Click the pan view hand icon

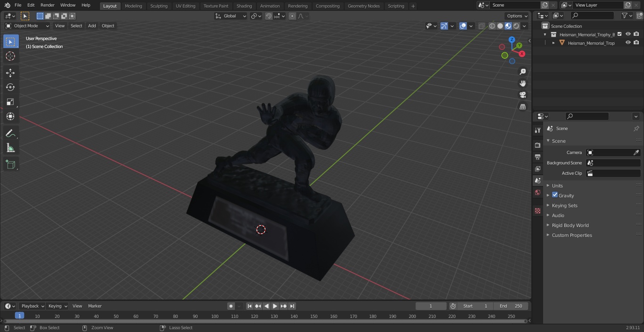pyautogui.click(x=522, y=83)
